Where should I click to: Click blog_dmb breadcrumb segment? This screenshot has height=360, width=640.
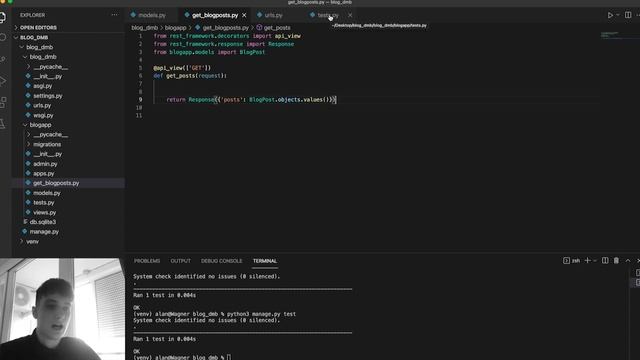point(144,28)
